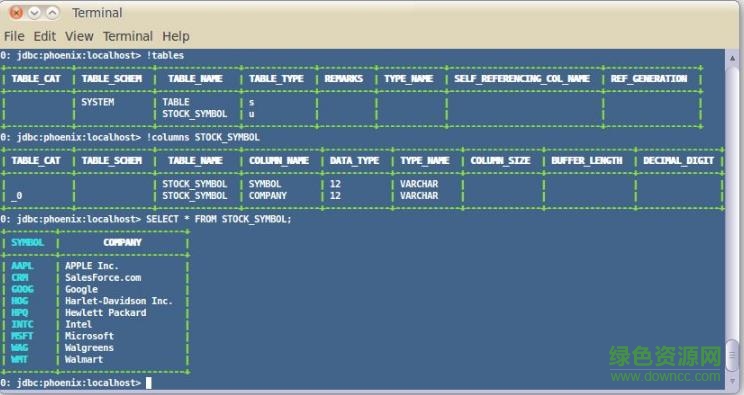Click the DATA_TYPE header

[354, 160]
